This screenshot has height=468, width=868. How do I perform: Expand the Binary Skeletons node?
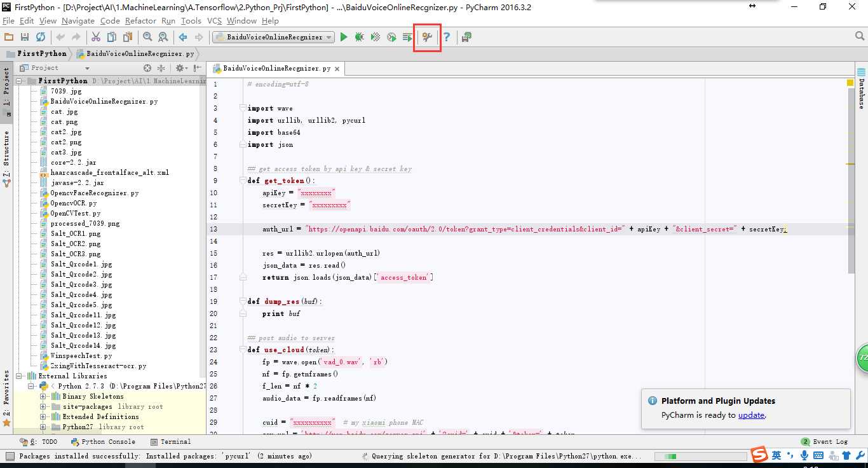coord(43,397)
